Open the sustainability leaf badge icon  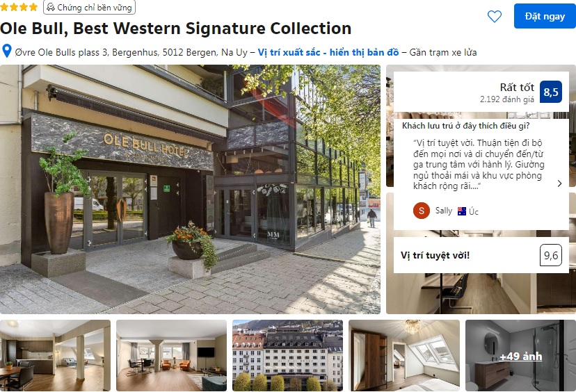click(51, 7)
